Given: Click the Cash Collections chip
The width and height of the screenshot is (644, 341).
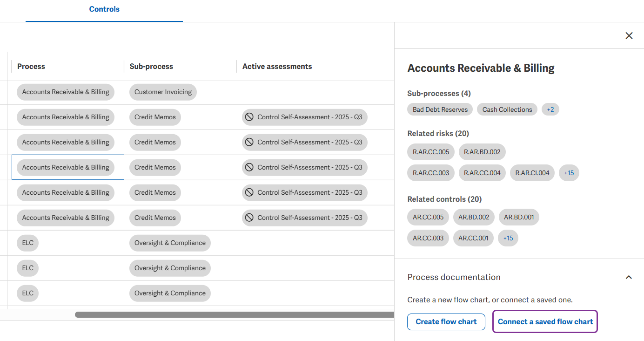Looking at the screenshot, I should [x=507, y=109].
